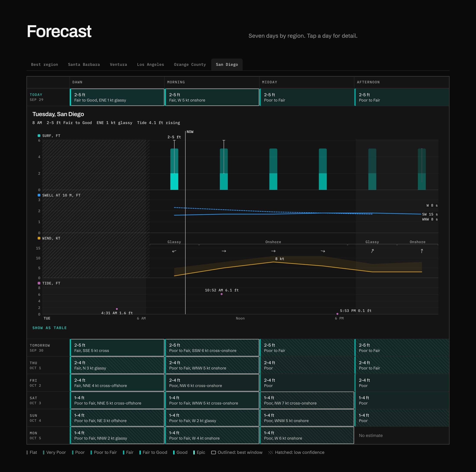This screenshot has width=476, height=472.
Task: Open tomorrow's Dawn SSE 5 kt cross cell
Action: (x=117, y=348)
